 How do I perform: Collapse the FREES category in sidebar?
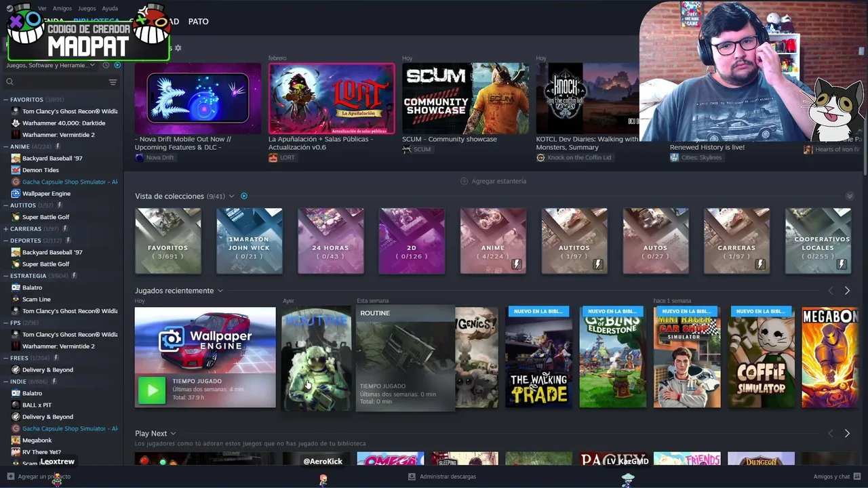point(5,358)
